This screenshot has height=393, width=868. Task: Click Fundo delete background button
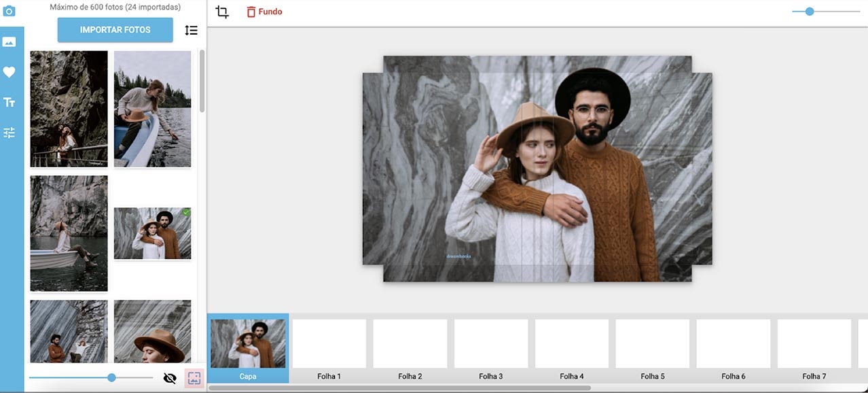click(x=264, y=12)
